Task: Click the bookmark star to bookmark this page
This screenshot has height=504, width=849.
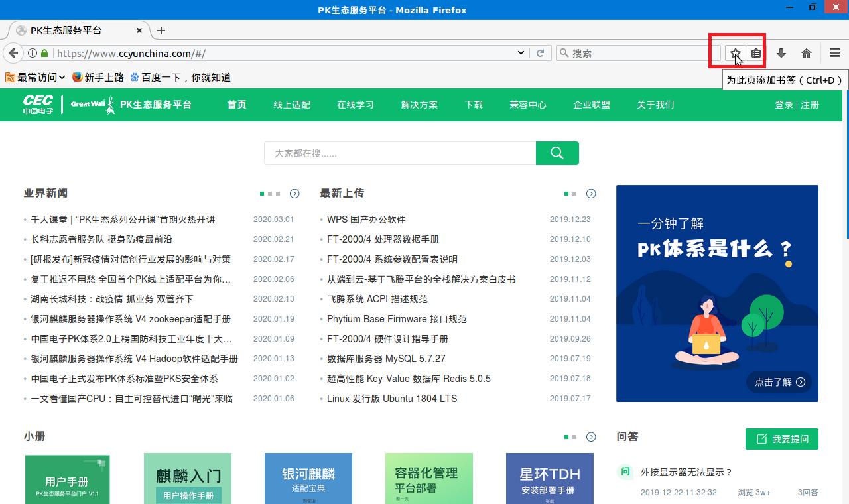Action: [736, 52]
